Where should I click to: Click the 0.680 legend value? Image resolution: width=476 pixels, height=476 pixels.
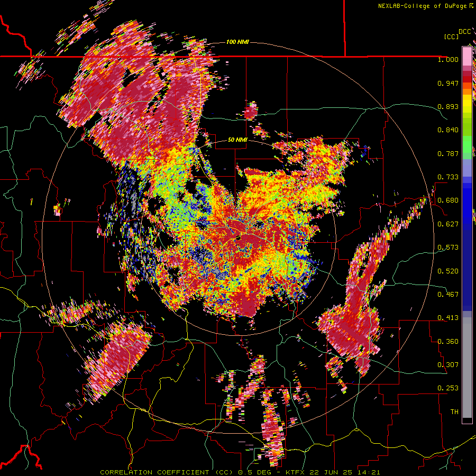tap(448, 200)
